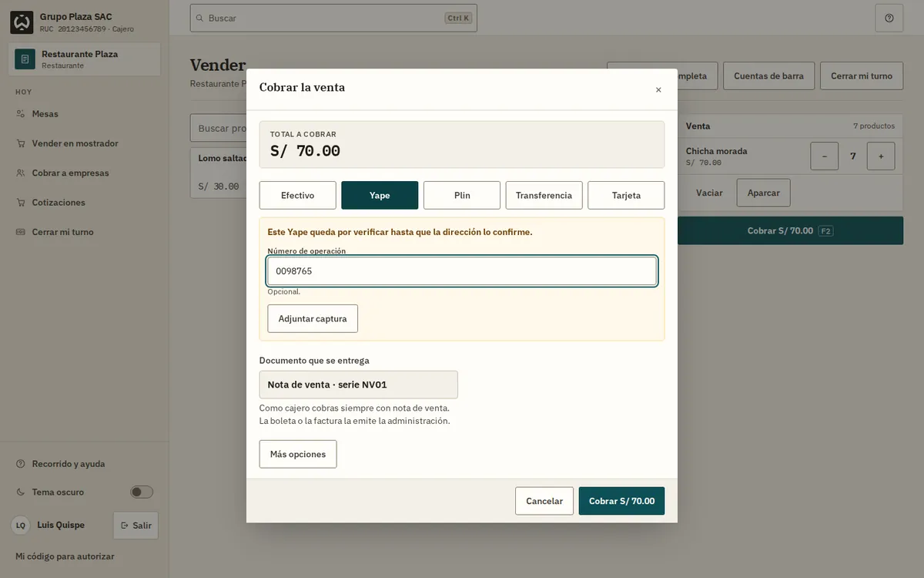
Task: Select Efectivo payment method
Action: tap(298, 195)
